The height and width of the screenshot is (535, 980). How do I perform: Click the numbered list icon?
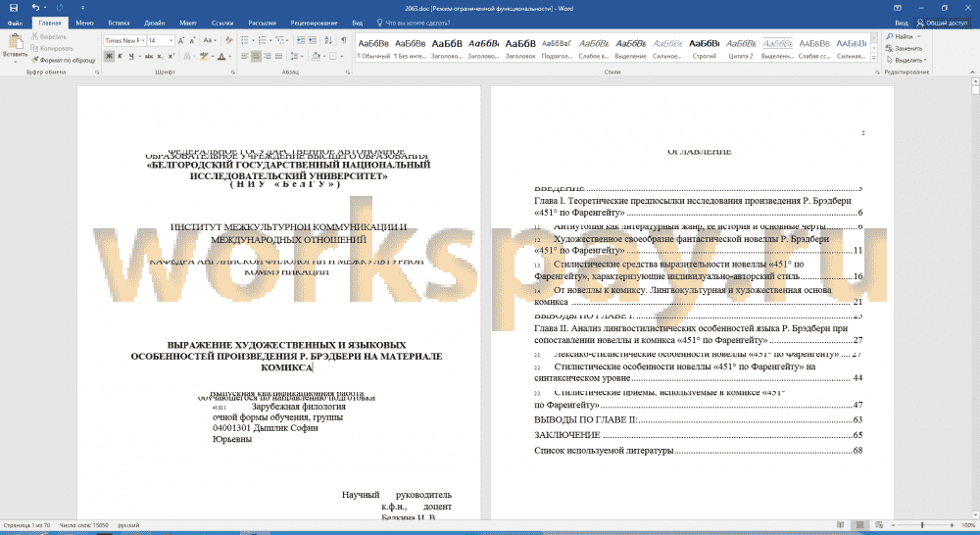[x=263, y=40]
